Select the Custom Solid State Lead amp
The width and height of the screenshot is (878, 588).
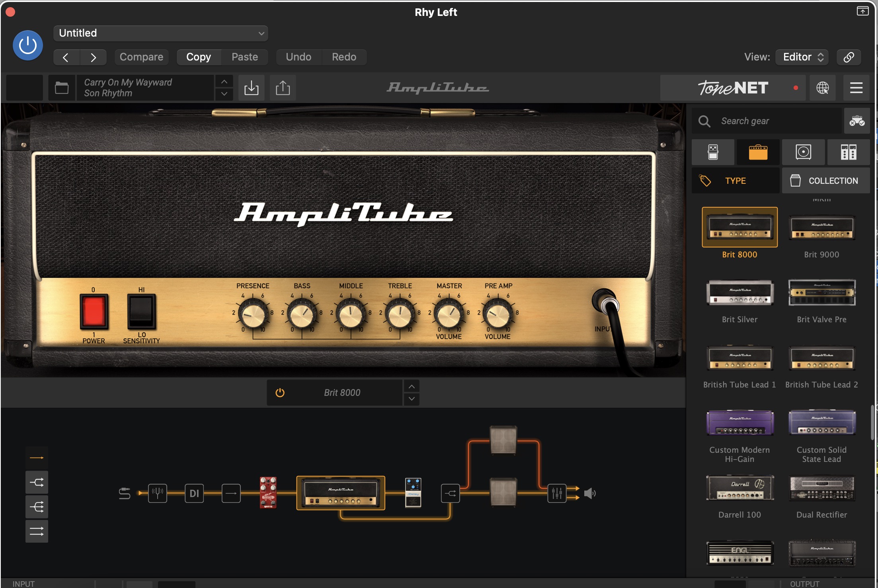click(x=821, y=423)
